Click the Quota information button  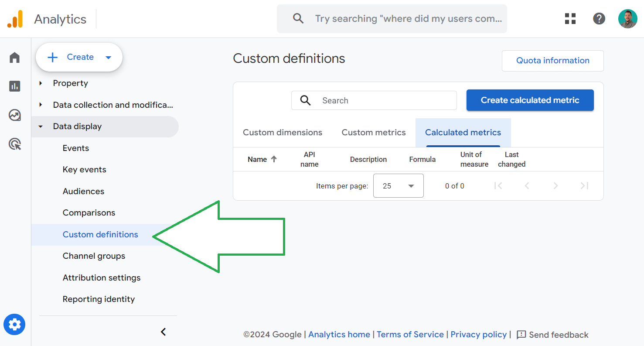(x=553, y=61)
